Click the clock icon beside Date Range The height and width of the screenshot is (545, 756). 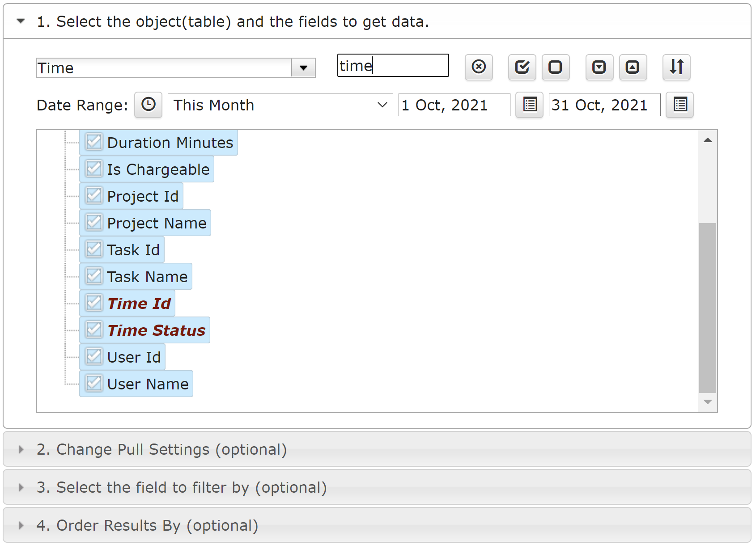148,105
